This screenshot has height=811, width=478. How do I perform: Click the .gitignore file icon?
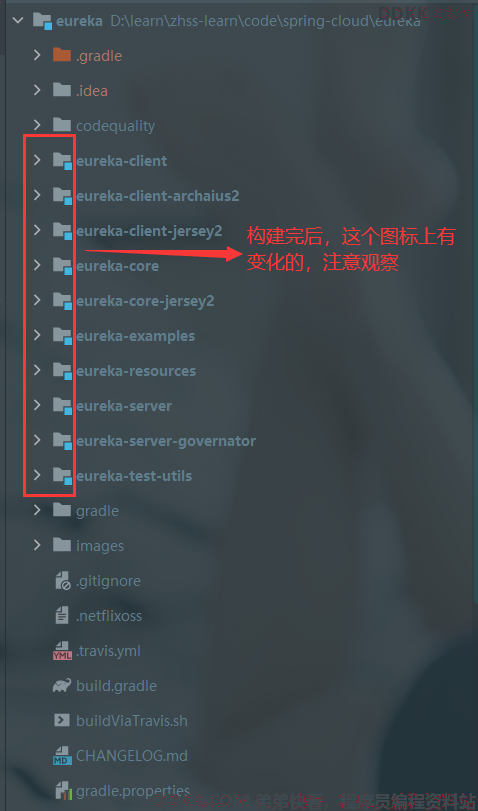pyautogui.click(x=62, y=581)
